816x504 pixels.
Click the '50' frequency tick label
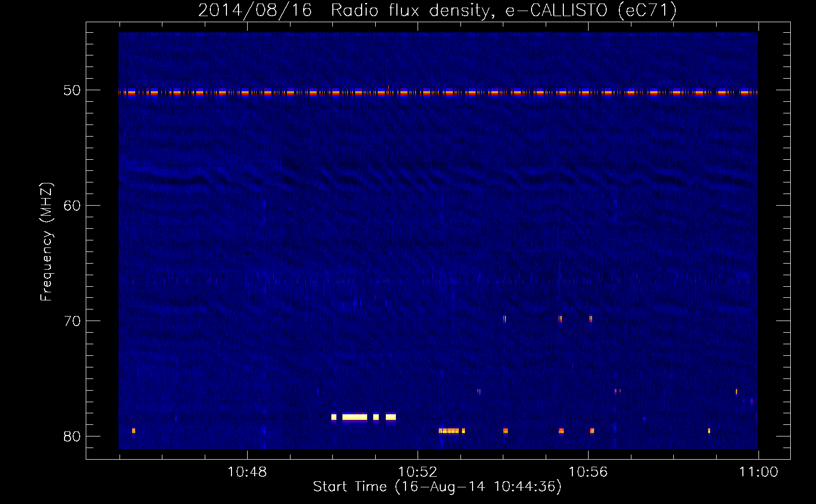pos(72,90)
